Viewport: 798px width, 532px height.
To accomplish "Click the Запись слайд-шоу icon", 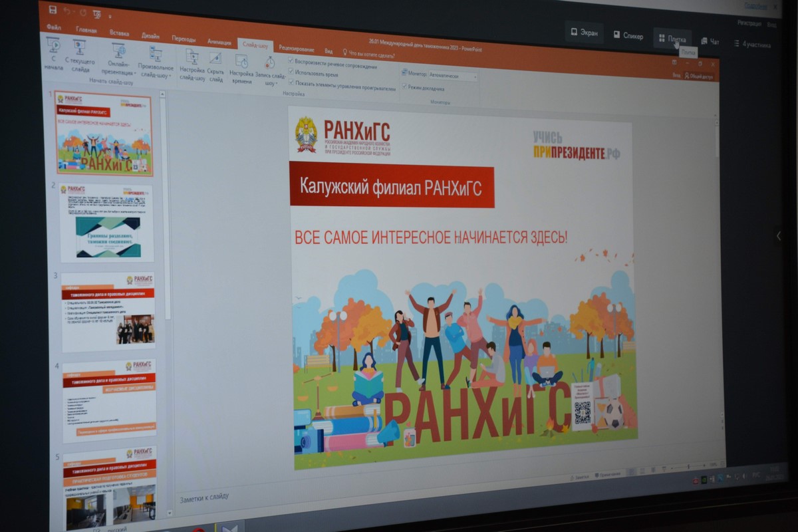I will [x=269, y=63].
